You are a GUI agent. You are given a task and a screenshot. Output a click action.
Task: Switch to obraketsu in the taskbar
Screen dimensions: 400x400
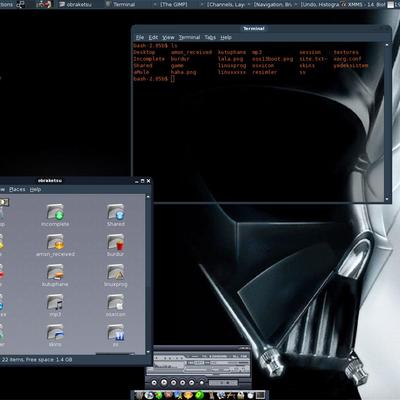point(75,4)
